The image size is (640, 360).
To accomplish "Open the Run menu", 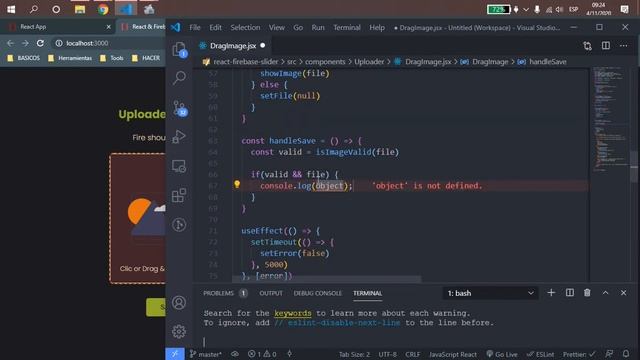I will point(318,27).
